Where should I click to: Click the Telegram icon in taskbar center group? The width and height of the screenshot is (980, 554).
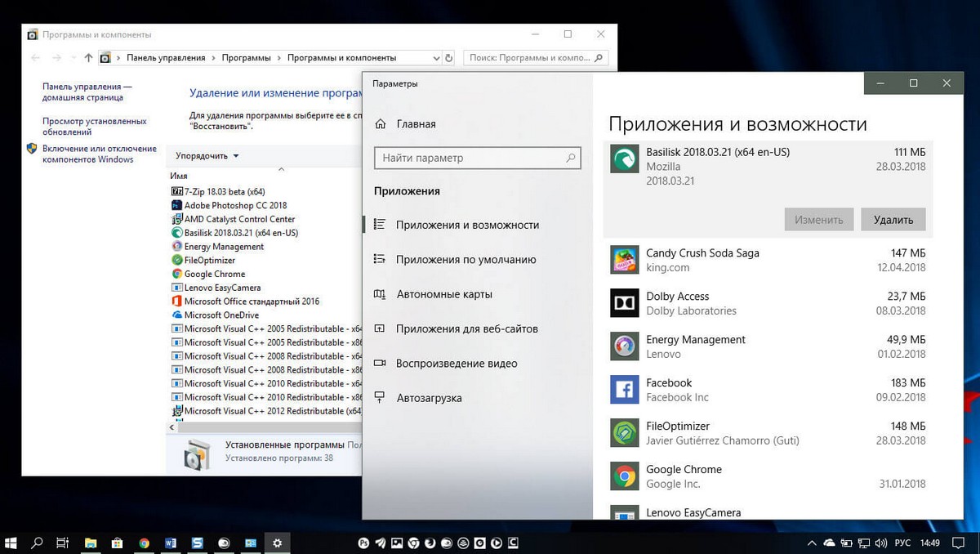pyautogui.click(x=381, y=543)
